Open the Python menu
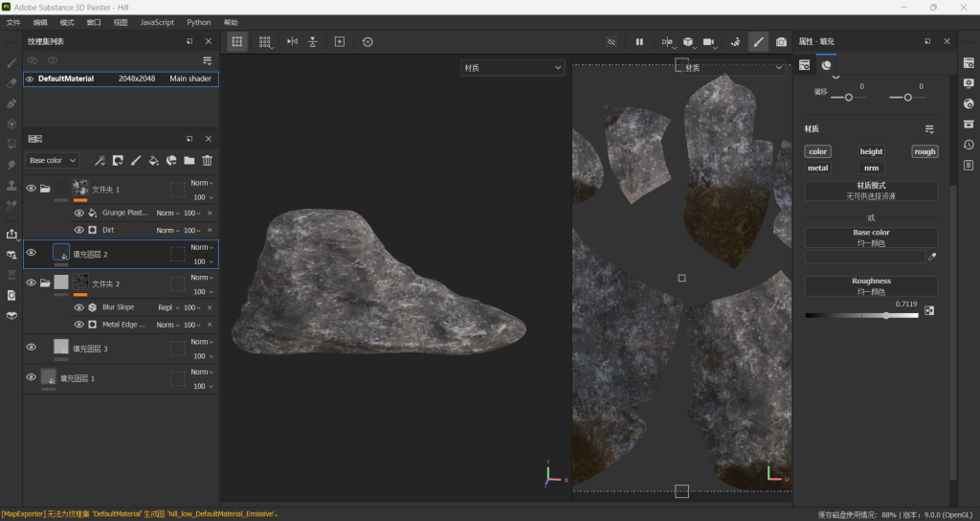Screen dimensions: 980x521 pos(199,22)
